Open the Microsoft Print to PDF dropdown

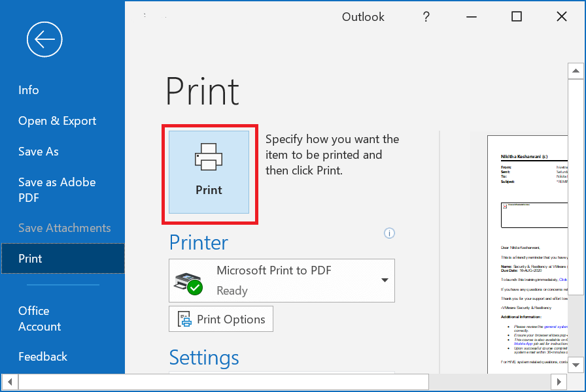(282, 280)
